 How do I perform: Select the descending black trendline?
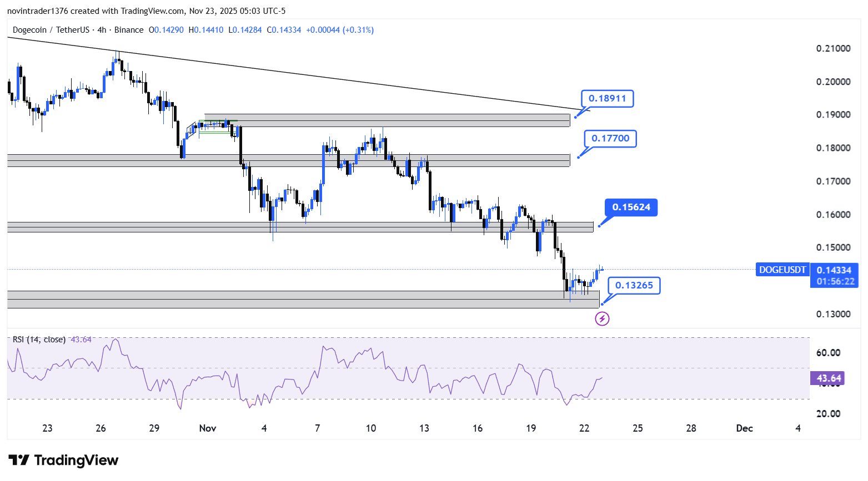coord(333,78)
